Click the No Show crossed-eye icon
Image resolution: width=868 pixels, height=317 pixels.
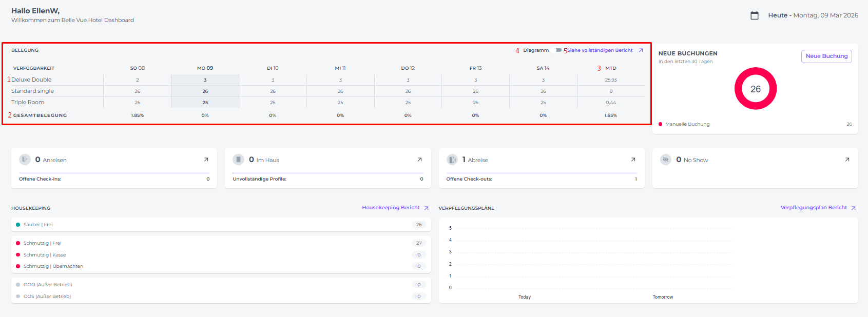tap(665, 160)
